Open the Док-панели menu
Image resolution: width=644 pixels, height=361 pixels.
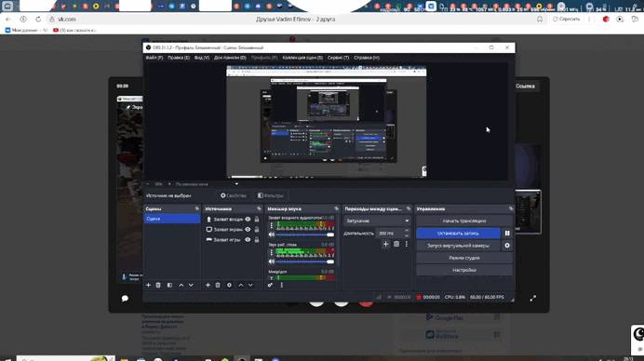pyautogui.click(x=230, y=58)
